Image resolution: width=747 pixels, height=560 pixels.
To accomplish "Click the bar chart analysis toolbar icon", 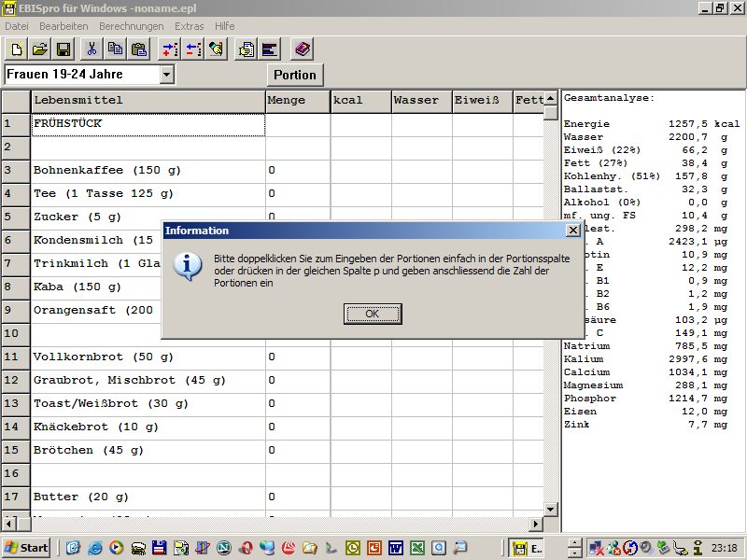I will (x=270, y=49).
